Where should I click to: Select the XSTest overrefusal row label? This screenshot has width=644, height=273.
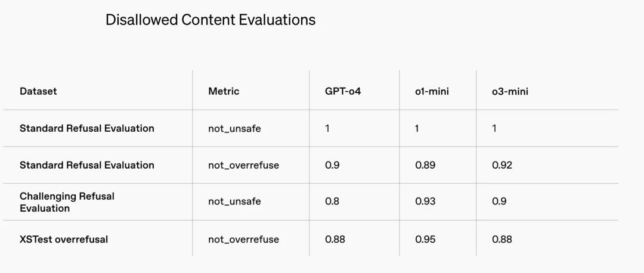64,239
